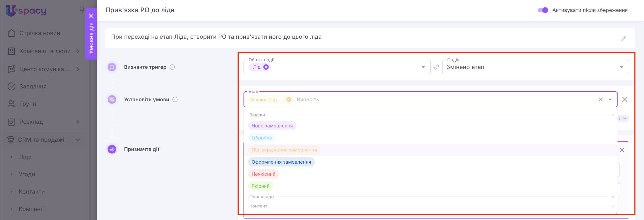644x220 pixels.
Task: Open the Об'єкт події dropdown arrow
Action: pos(423,67)
